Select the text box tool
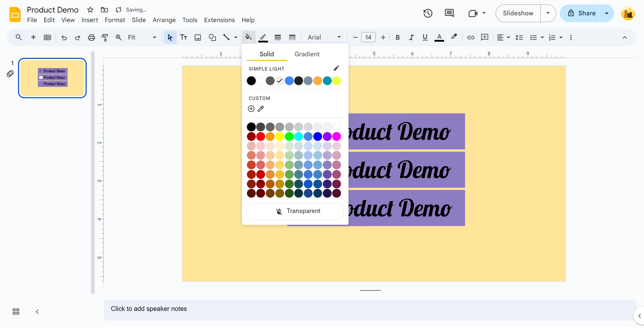Screen dimensions: 644x328 point(184,38)
